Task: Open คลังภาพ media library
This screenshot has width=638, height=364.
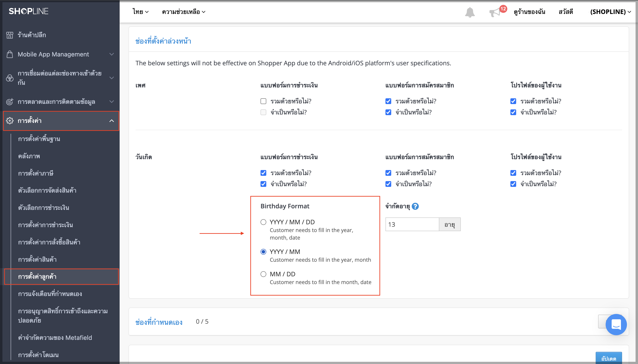Action: (29, 156)
